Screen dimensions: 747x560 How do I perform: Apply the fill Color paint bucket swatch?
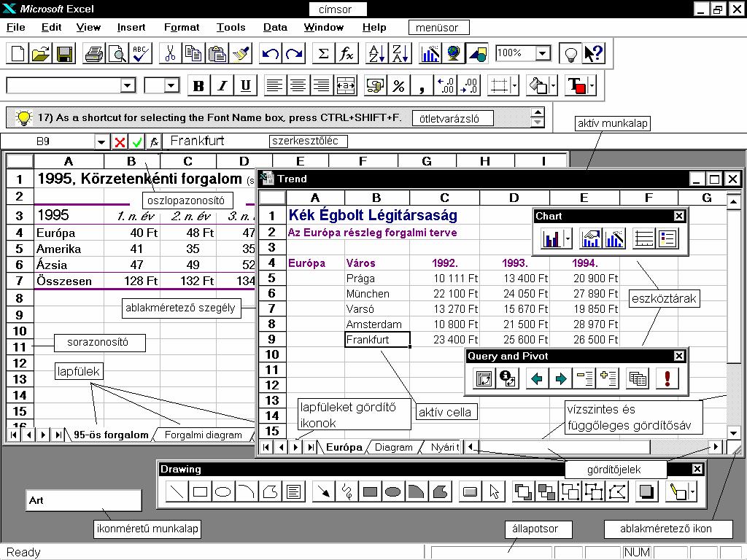coord(538,86)
